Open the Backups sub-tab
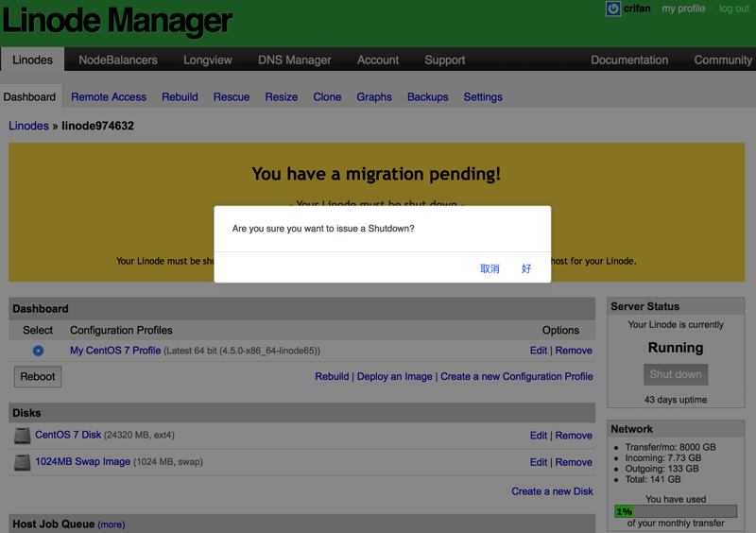The width and height of the screenshot is (756, 533). 428,97
